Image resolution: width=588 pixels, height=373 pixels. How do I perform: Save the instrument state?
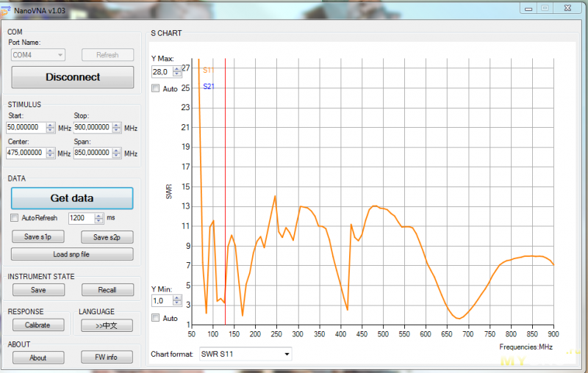38,290
